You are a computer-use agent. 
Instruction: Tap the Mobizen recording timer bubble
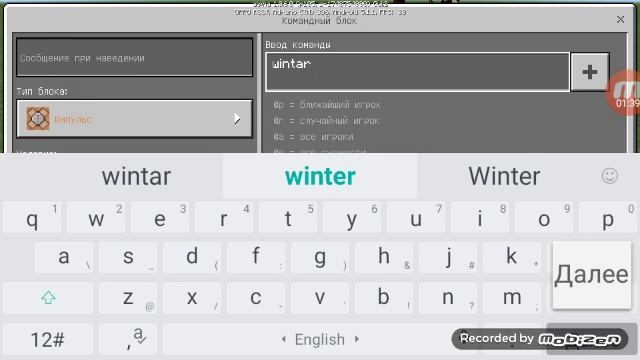click(624, 93)
